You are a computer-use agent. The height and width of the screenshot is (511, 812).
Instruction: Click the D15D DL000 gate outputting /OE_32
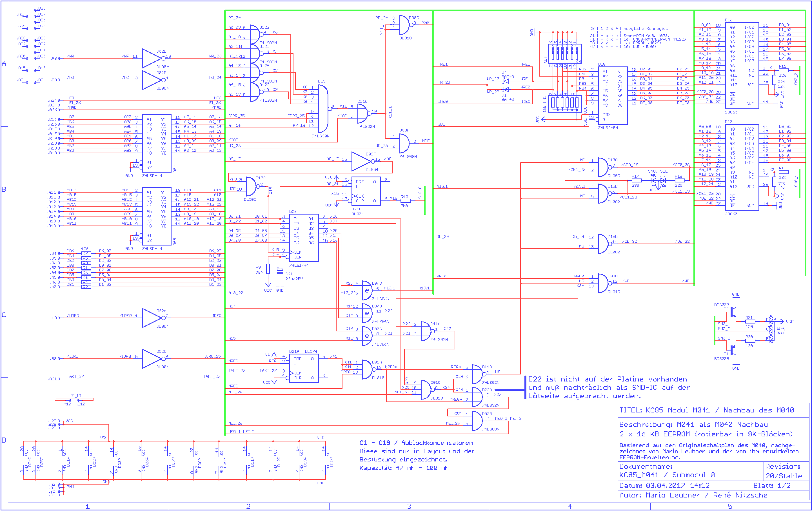[x=605, y=244]
